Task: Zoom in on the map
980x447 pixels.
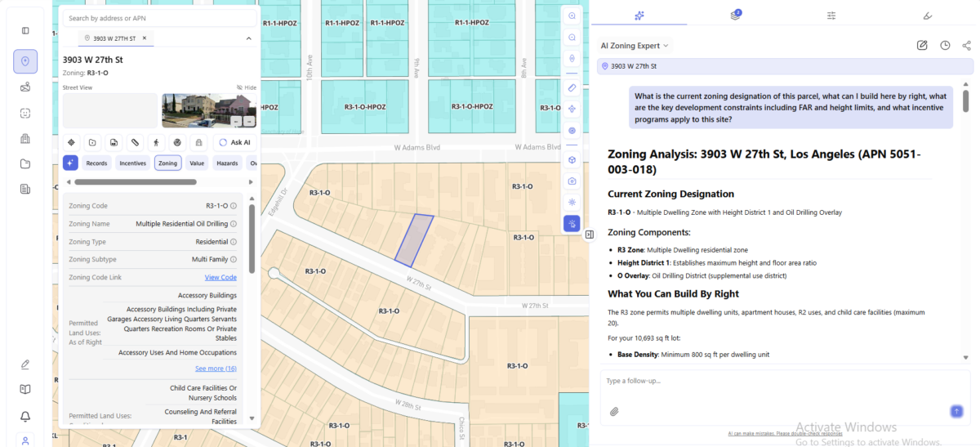Action: [572, 16]
